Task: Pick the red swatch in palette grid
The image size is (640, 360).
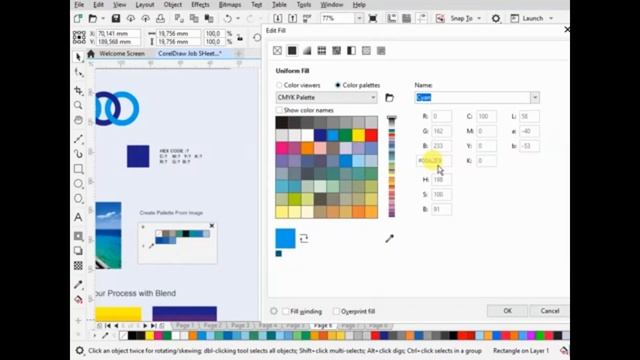Action: pyautogui.click(x=371, y=135)
